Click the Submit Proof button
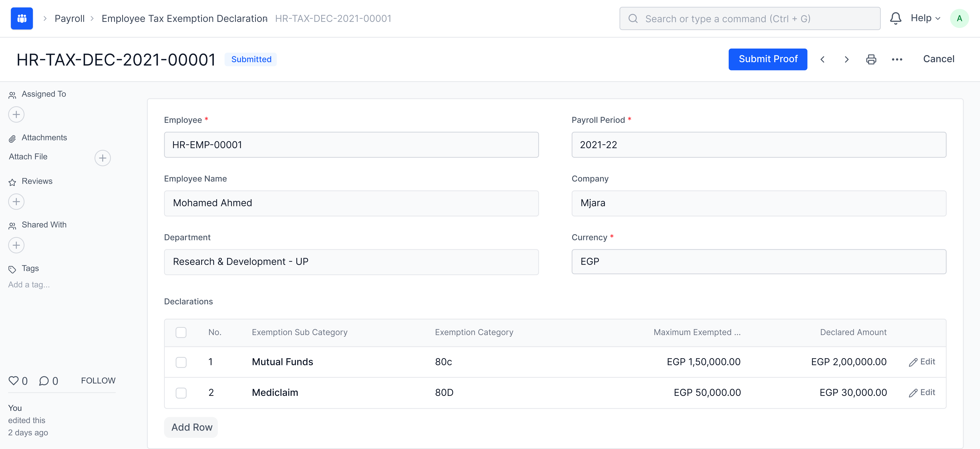 point(768,59)
